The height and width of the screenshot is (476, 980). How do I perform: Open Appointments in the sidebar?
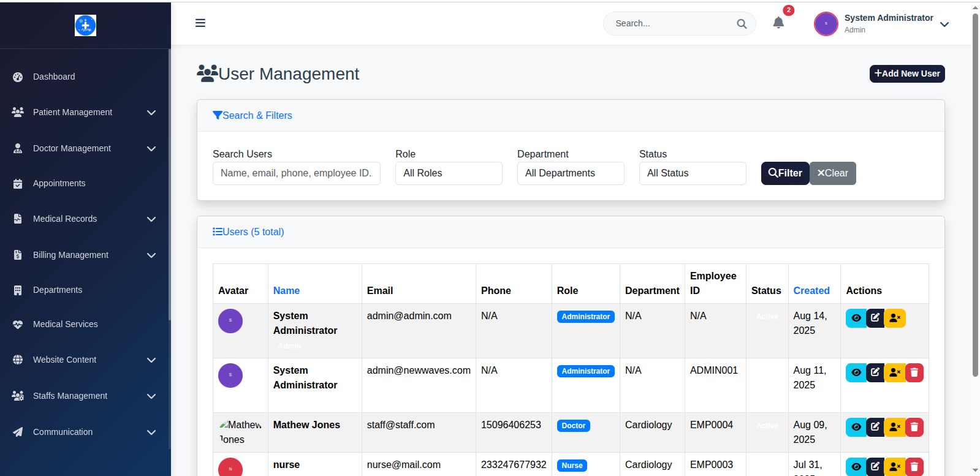pos(59,183)
